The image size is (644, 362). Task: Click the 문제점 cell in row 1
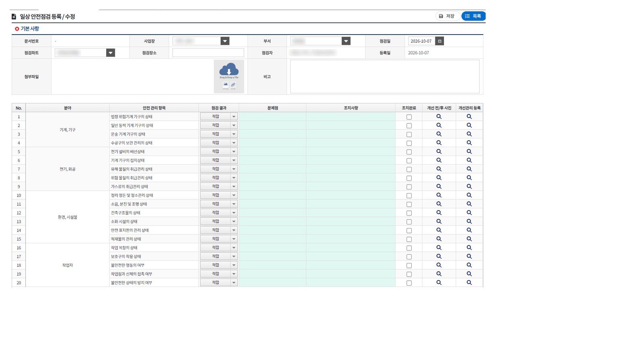point(272,117)
